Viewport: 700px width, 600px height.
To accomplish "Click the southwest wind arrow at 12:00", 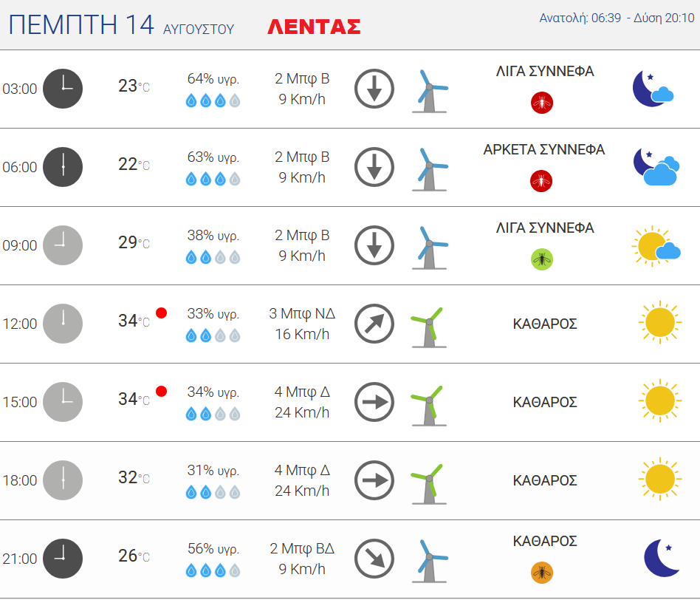I will (x=374, y=324).
